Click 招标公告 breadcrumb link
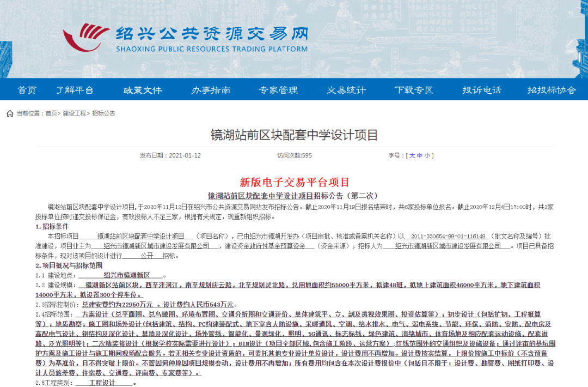 pyautogui.click(x=103, y=113)
